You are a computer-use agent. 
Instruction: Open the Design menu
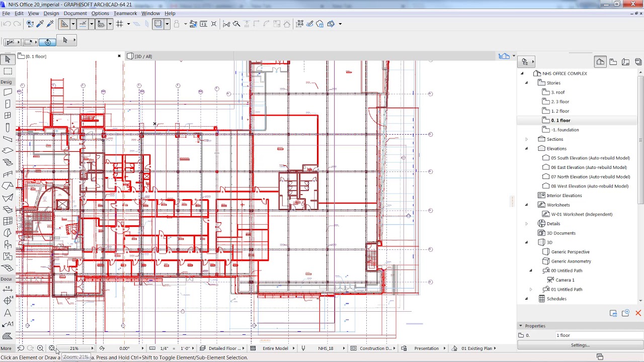51,14
